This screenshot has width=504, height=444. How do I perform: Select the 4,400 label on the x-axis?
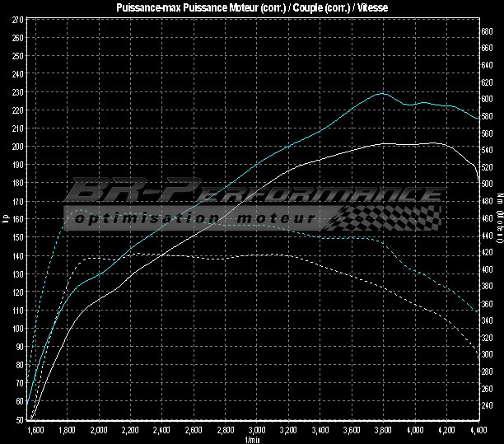point(478,430)
